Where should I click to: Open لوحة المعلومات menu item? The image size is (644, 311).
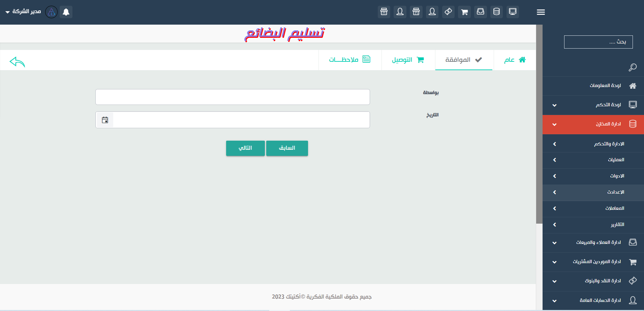click(593, 86)
